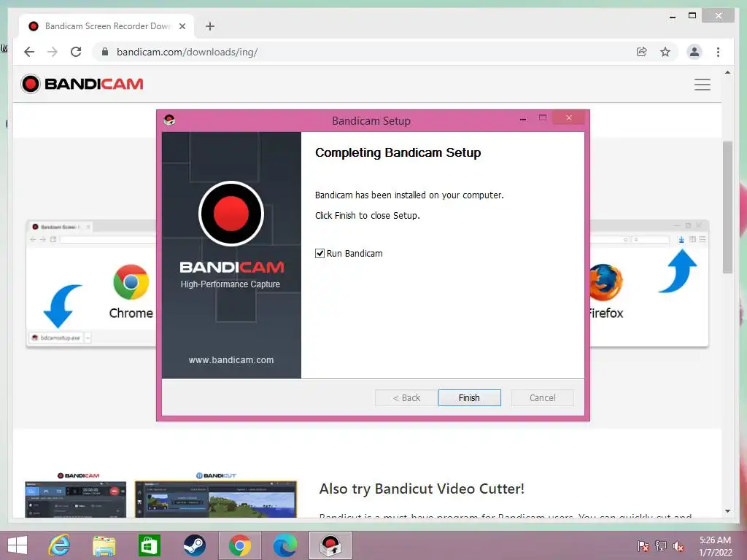The width and height of the screenshot is (747, 560).
Task: Click Chrome's forward navigation arrow
Action: [53, 52]
